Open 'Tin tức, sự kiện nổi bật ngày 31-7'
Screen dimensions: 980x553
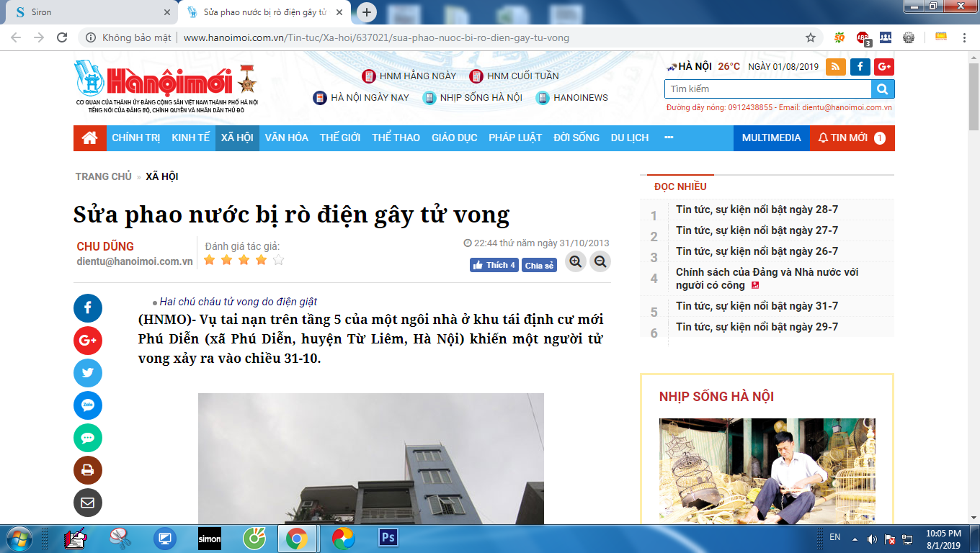[757, 306]
